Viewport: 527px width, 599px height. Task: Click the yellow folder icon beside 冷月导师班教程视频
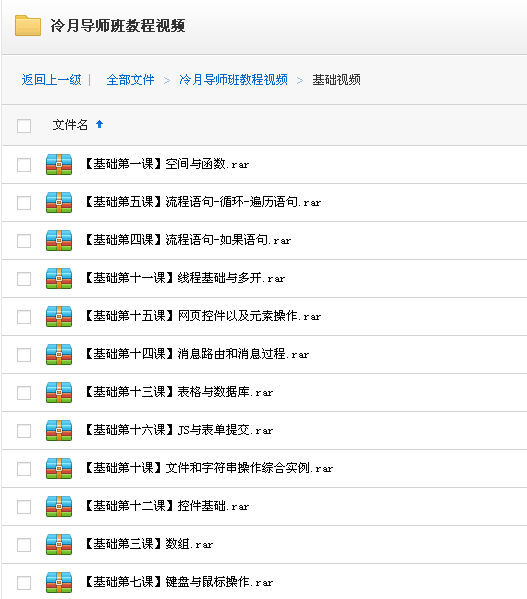point(28,26)
